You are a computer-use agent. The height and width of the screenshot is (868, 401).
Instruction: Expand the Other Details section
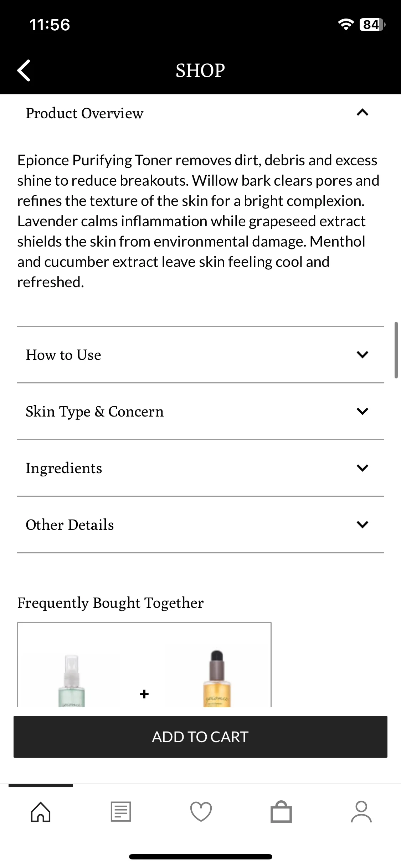pos(200,525)
